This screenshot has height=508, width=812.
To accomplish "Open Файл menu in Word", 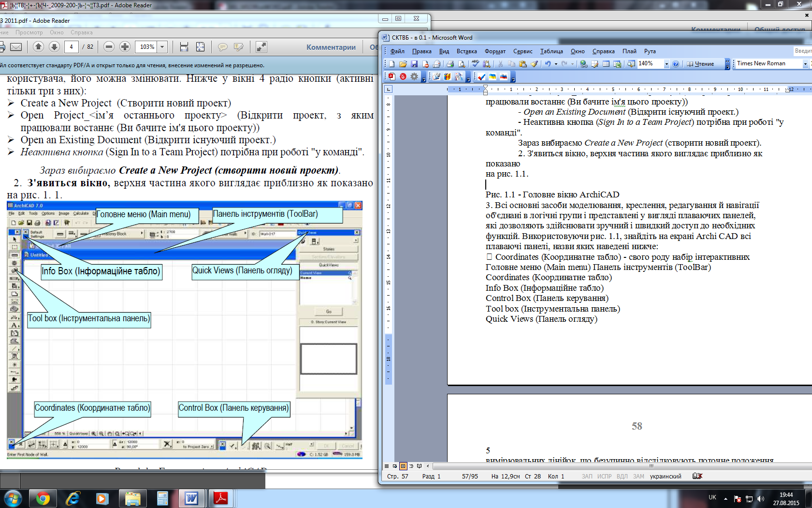I will click(397, 51).
